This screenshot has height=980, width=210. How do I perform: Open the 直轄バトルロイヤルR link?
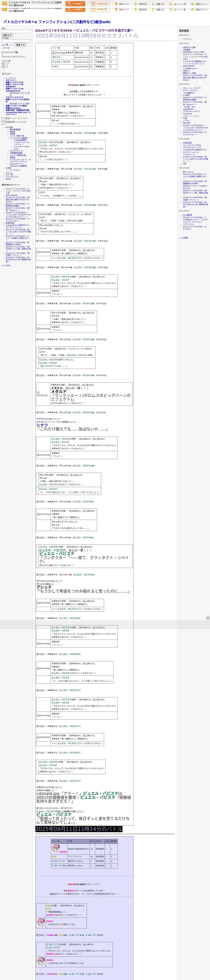tap(15, 82)
